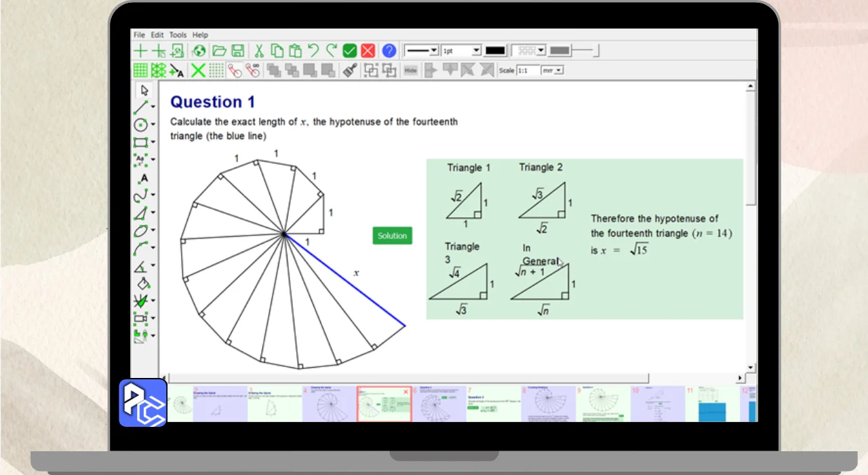Select the curve drawing tool
Screen dimensions: 868x475
click(x=140, y=196)
